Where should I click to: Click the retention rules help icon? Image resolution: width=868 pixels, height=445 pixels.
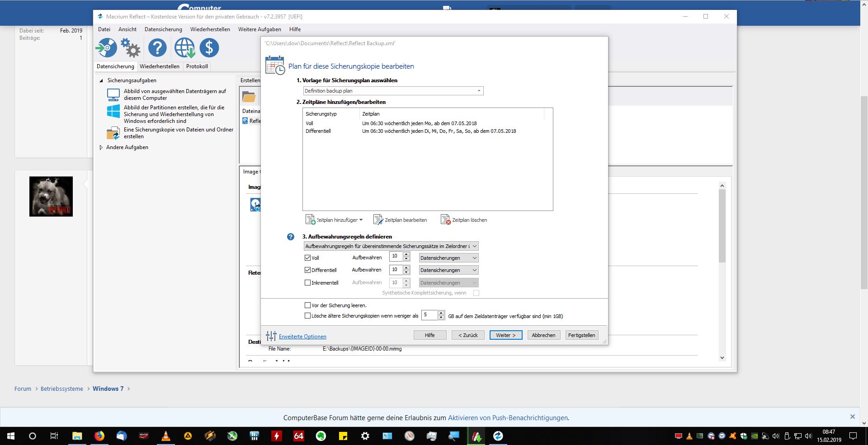pos(291,237)
